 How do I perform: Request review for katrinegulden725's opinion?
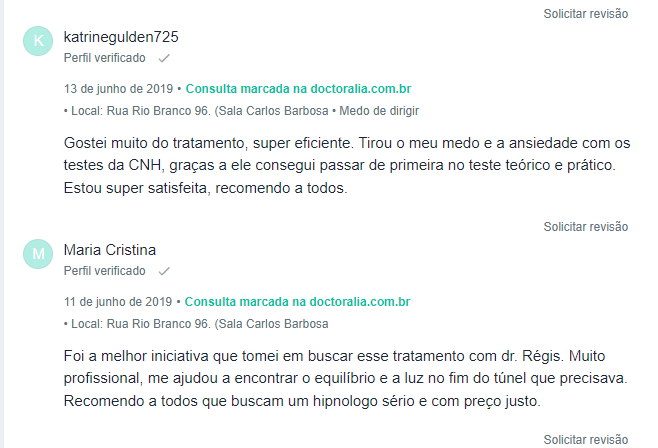tap(586, 227)
